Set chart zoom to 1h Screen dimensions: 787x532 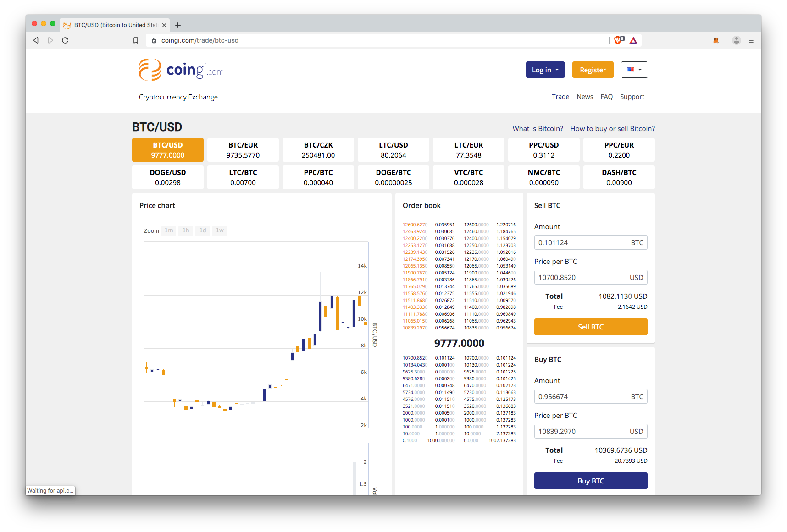tap(186, 230)
